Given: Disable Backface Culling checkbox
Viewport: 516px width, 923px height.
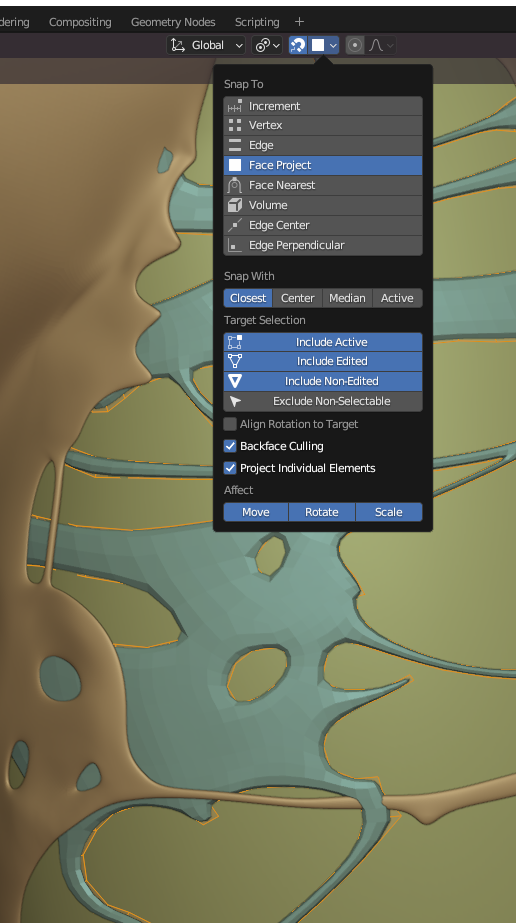Looking at the screenshot, I should (x=230, y=446).
